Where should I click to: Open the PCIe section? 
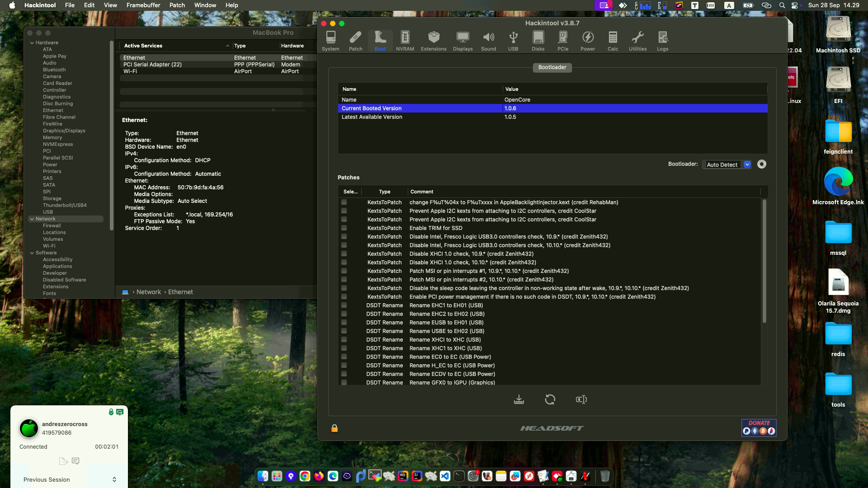tap(563, 41)
